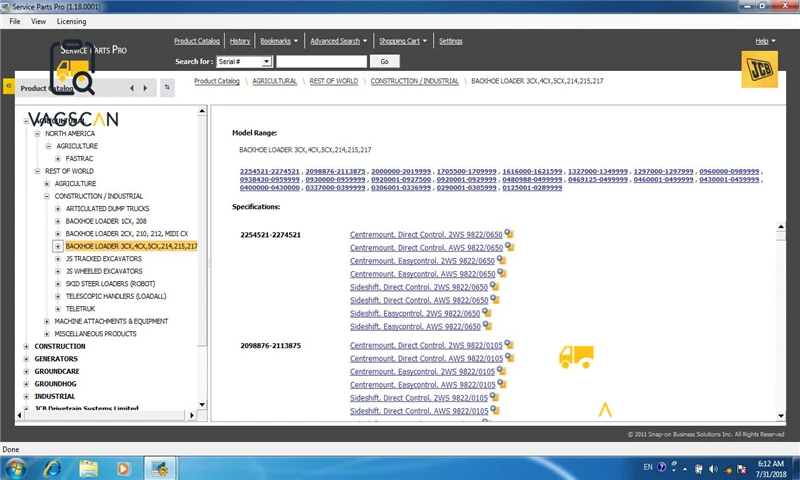
Task: Click the search text input field
Action: [x=321, y=62]
